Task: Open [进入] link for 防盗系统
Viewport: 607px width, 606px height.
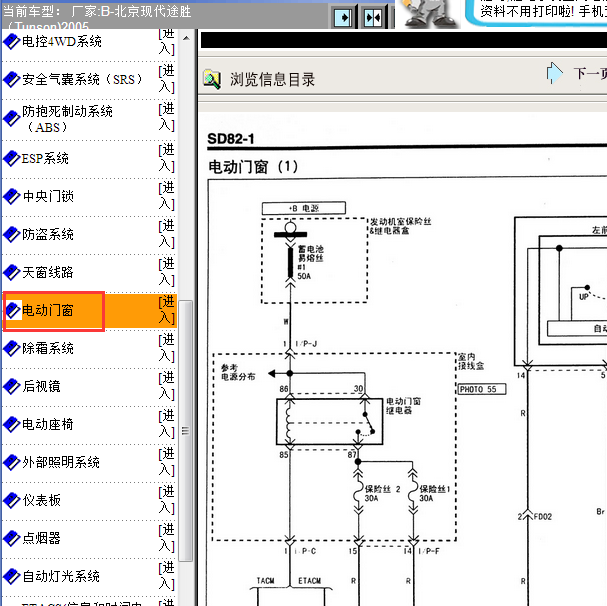Action: tap(167, 234)
